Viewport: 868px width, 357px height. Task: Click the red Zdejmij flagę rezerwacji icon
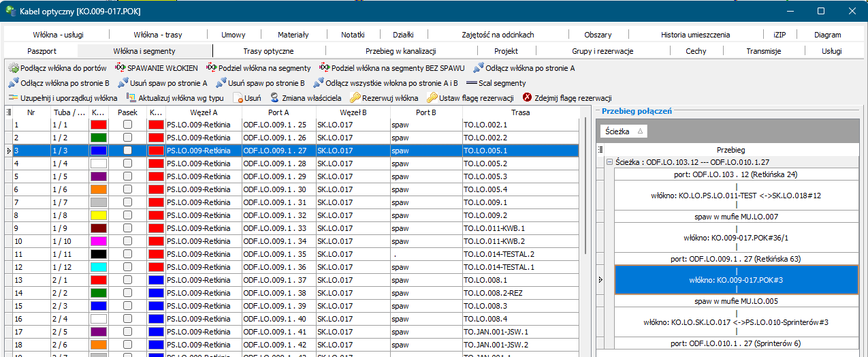click(527, 98)
